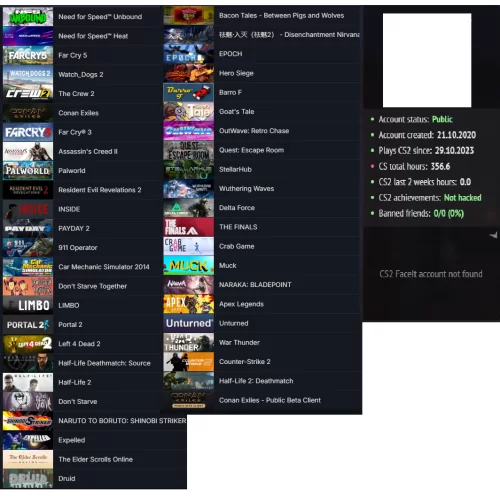Screen dimensions: 500x500
Task: Click the 'NARAKA: BLADEPOINT' title
Action: click(x=255, y=285)
